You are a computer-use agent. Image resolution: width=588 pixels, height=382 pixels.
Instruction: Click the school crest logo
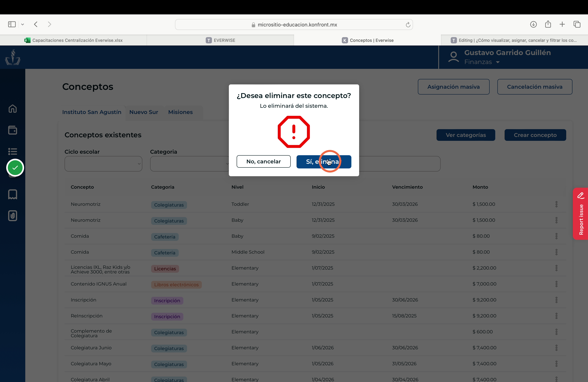tap(13, 57)
